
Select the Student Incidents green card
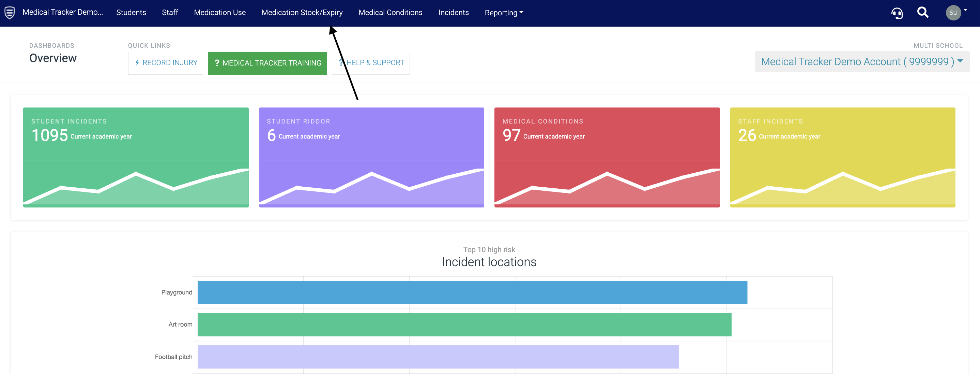point(136,157)
